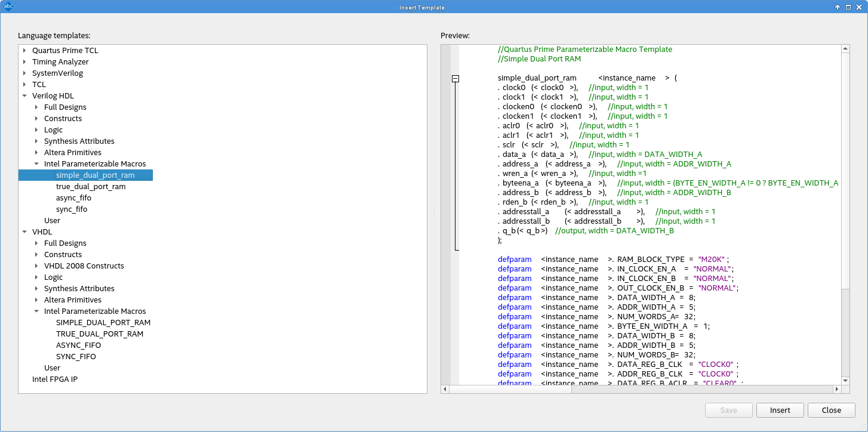Collapse the Verilog HDL tree node
Image resolution: width=868 pixels, height=432 pixels.
pos(24,96)
